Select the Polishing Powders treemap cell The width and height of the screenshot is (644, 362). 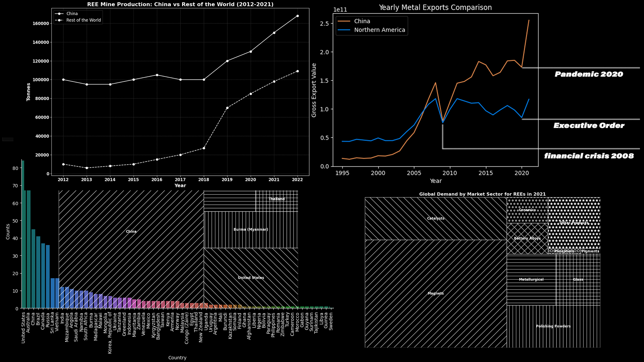[x=553, y=326]
